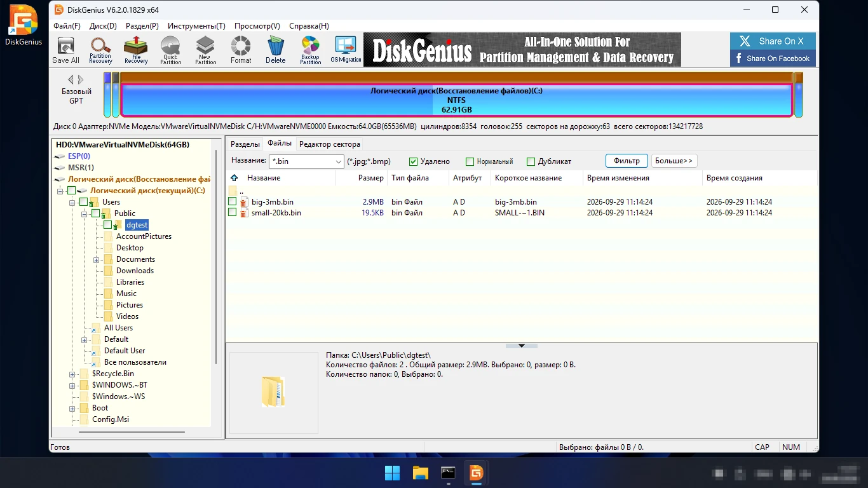
Task: Enable the Дубликат filter checkbox
Action: pos(531,161)
